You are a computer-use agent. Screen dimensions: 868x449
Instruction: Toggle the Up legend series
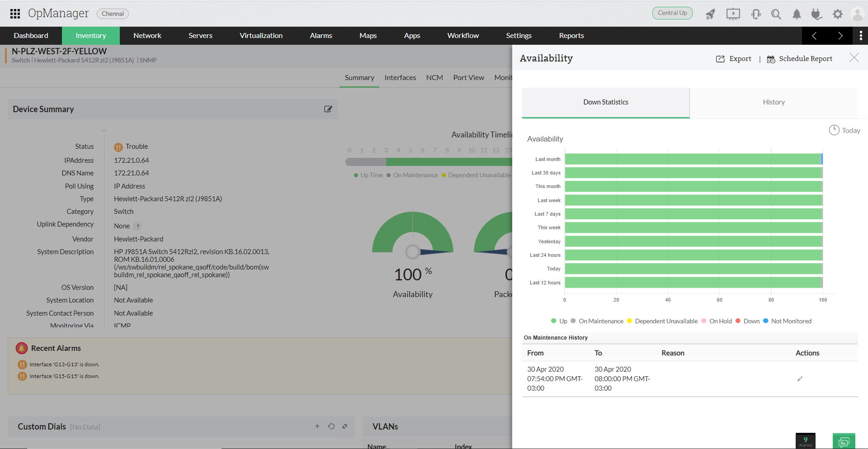point(559,321)
